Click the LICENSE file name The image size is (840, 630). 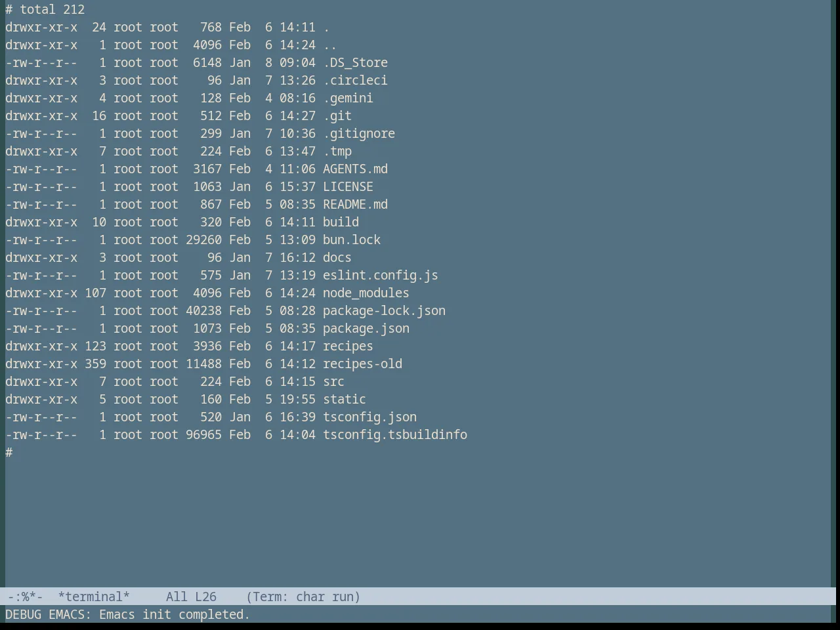click(x=348, y=187)
